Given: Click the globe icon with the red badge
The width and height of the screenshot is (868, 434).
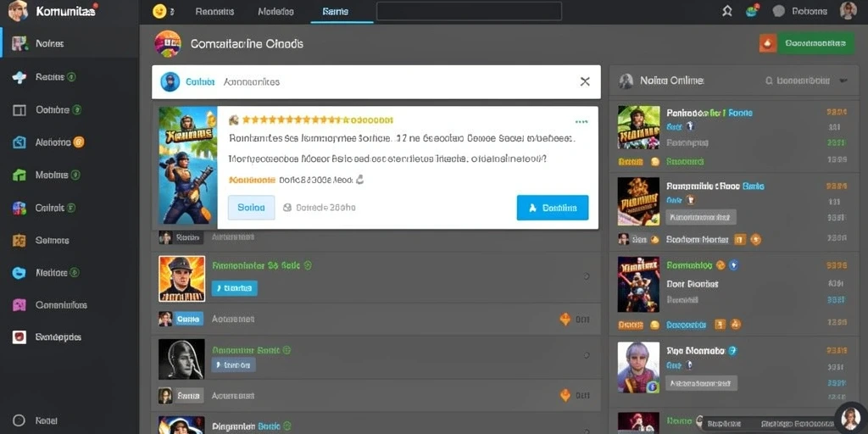Looking at the screenshot, I should tap(752, 10).
